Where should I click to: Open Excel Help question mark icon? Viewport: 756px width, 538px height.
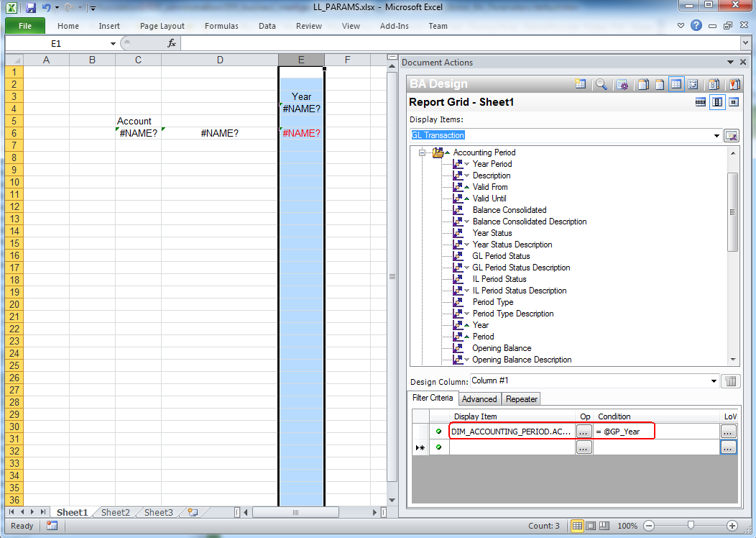click(696, 26)
